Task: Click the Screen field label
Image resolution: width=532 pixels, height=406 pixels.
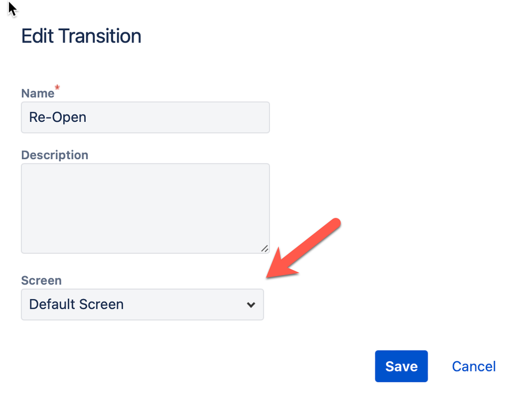Action: tap(41, 280)
